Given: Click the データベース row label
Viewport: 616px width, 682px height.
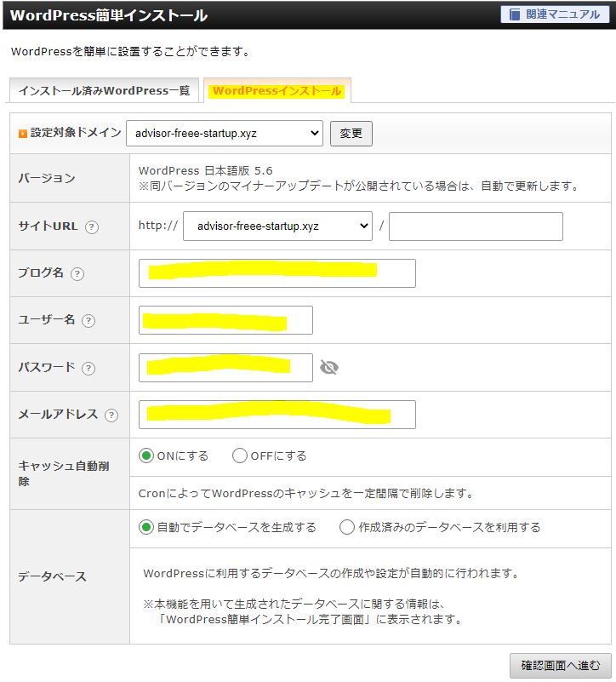Looking at the screenshot, I should tap(52, 576).
